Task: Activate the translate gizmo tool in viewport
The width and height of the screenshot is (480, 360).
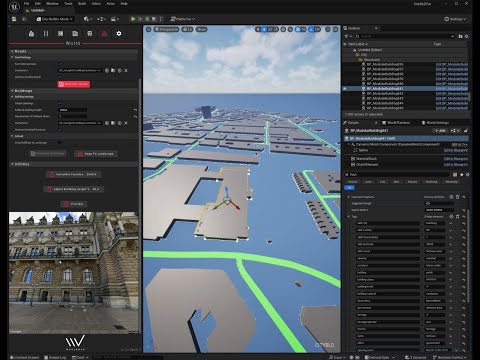Action: tap(264, 29)
